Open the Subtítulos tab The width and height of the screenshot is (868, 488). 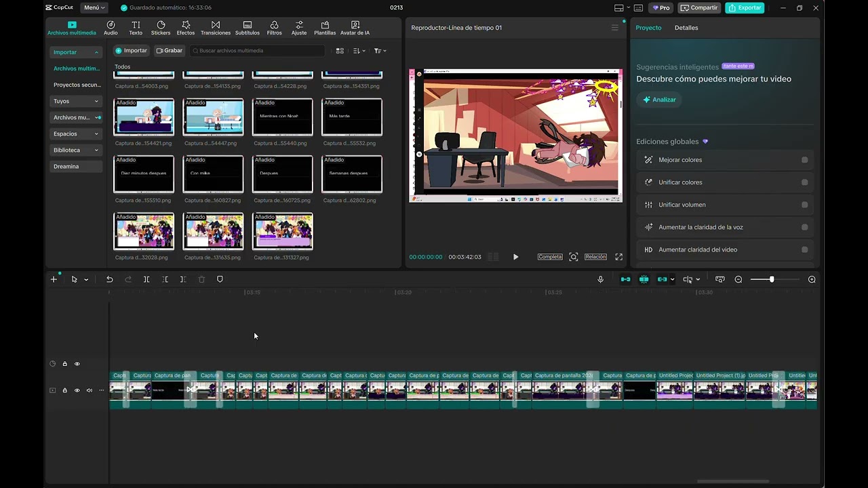(247, 28)
